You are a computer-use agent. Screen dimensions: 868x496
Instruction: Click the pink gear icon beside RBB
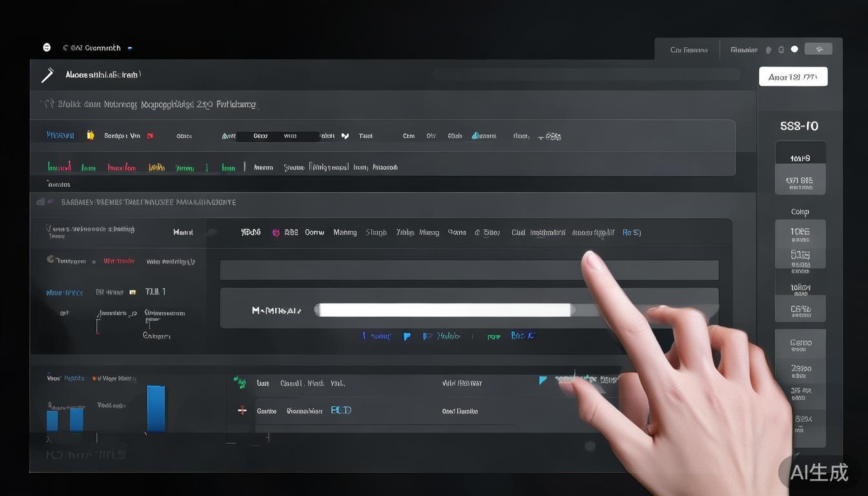pyautogui.click(x=276, y=232)
